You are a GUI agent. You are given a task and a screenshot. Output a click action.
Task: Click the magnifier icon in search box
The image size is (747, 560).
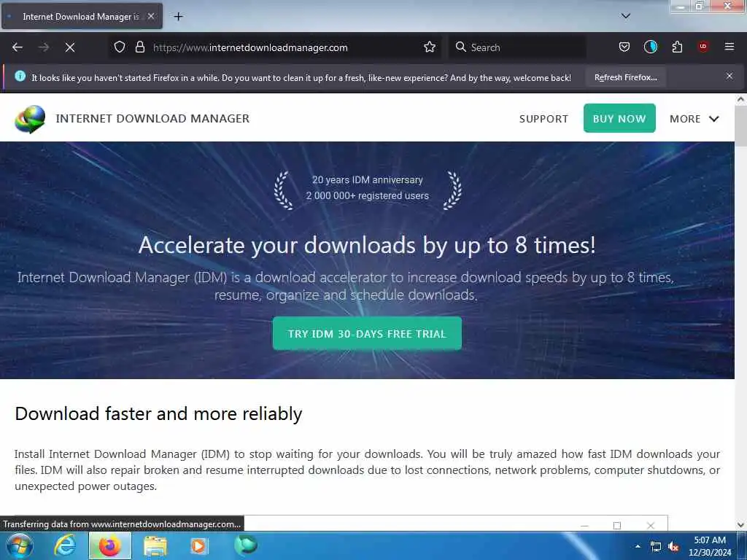pyautogui.click(x=461, y=47)
